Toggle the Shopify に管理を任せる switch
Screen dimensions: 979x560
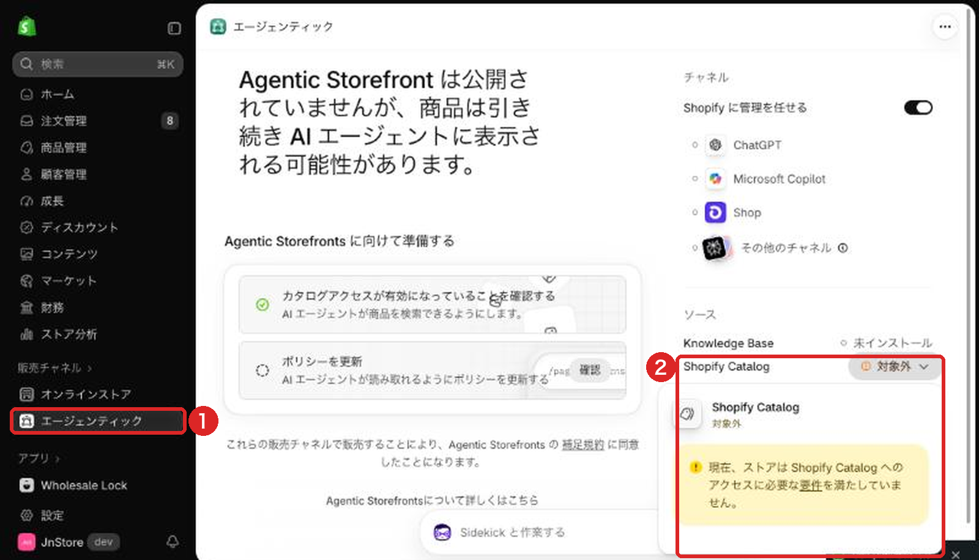coord(918,108)
